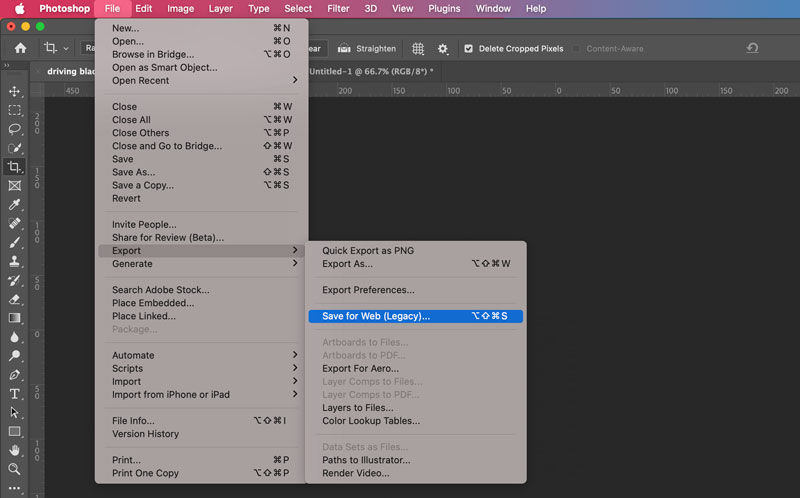Viewport: 800px width, 498px height.
Task: Switch to the driving black document tab
Action: click(x=71, y=71)
